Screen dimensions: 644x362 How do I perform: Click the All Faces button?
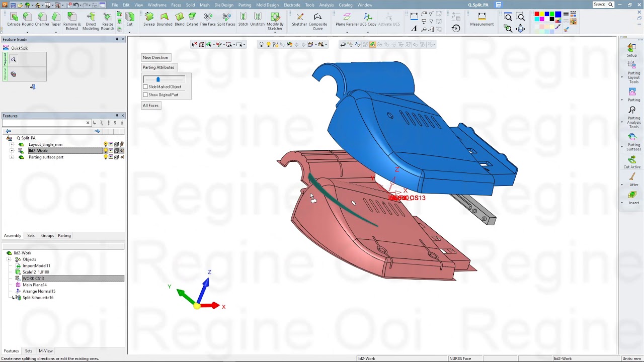pos(150,106)
